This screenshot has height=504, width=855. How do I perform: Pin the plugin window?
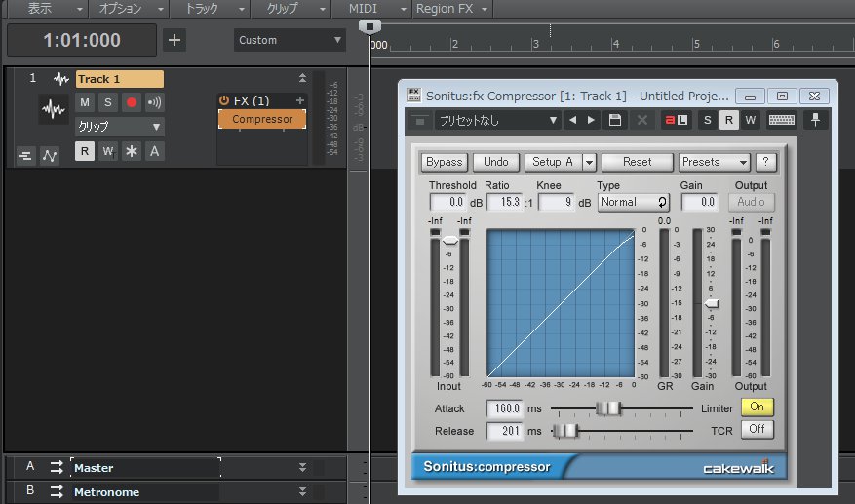point(815,120)
